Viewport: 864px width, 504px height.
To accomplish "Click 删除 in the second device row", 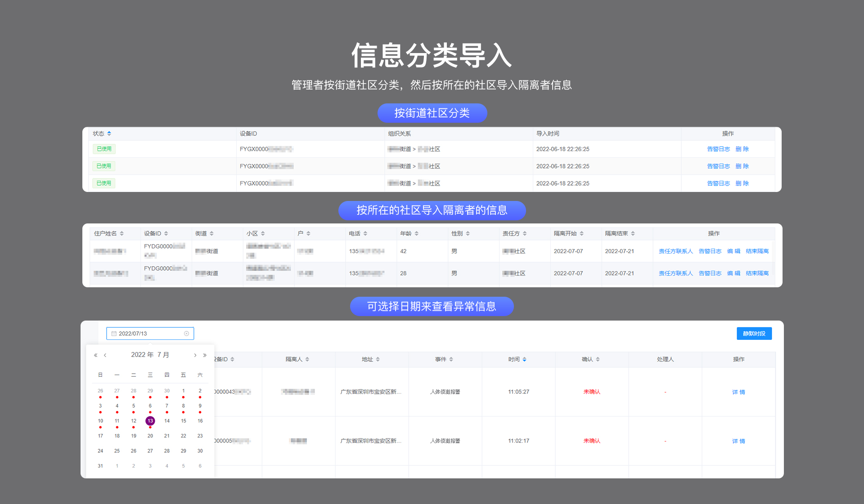I will (x=742, y=166).
